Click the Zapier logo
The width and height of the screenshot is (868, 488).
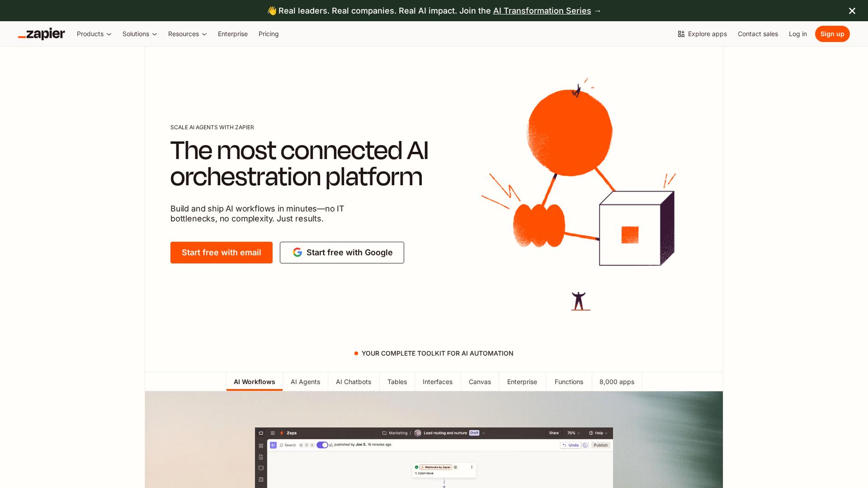[42, 34]
